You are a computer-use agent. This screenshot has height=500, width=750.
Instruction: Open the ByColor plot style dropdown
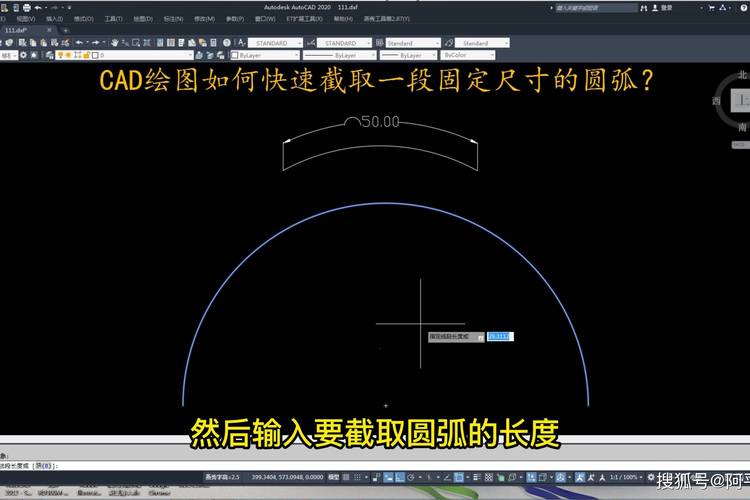(x=468, y=56)
